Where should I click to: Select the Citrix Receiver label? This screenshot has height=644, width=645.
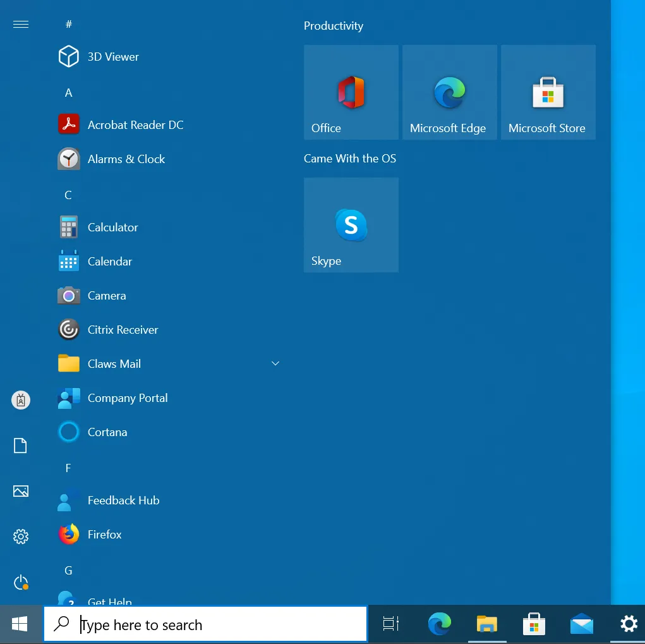tap(123, 330)
